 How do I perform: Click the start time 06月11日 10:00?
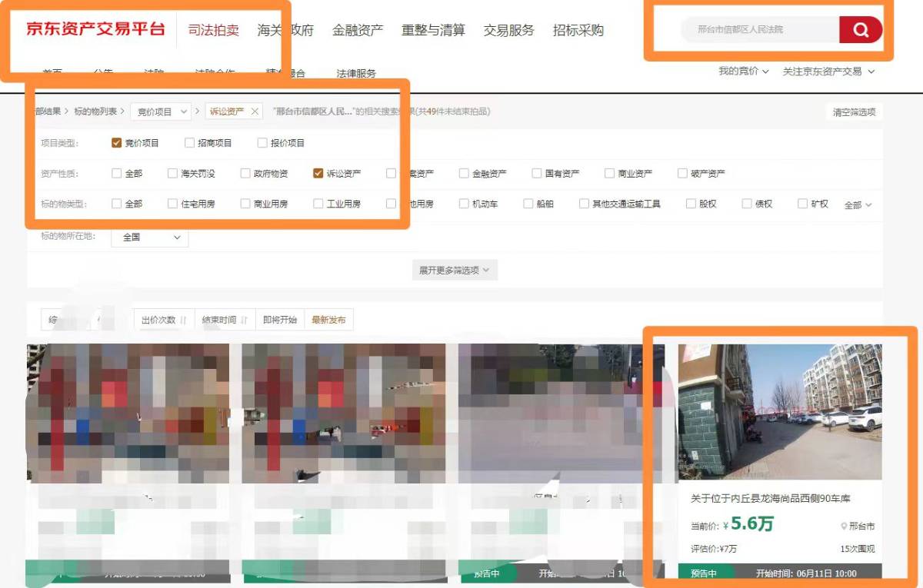[806, 573]
